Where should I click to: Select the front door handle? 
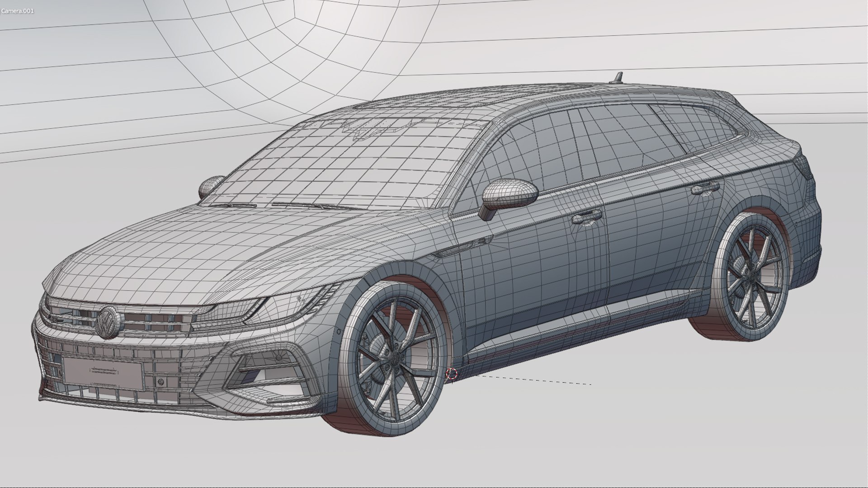pos(587,217)
